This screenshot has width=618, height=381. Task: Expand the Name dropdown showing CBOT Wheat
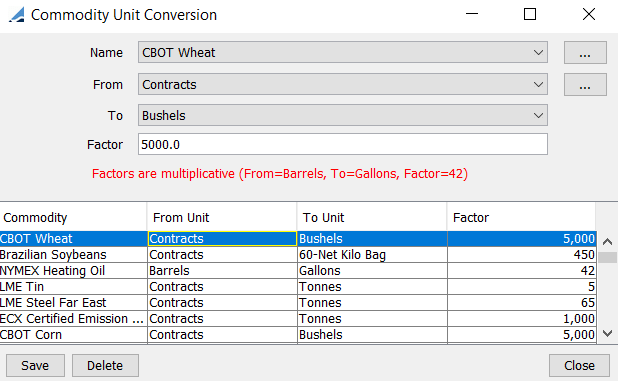click(x=343, y=52)
